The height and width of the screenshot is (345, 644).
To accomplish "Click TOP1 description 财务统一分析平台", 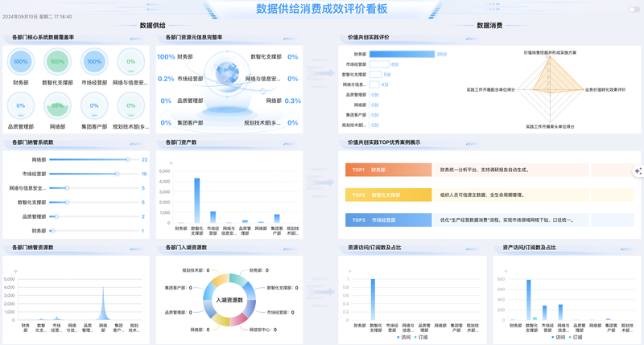I will [x=485, y=170].
